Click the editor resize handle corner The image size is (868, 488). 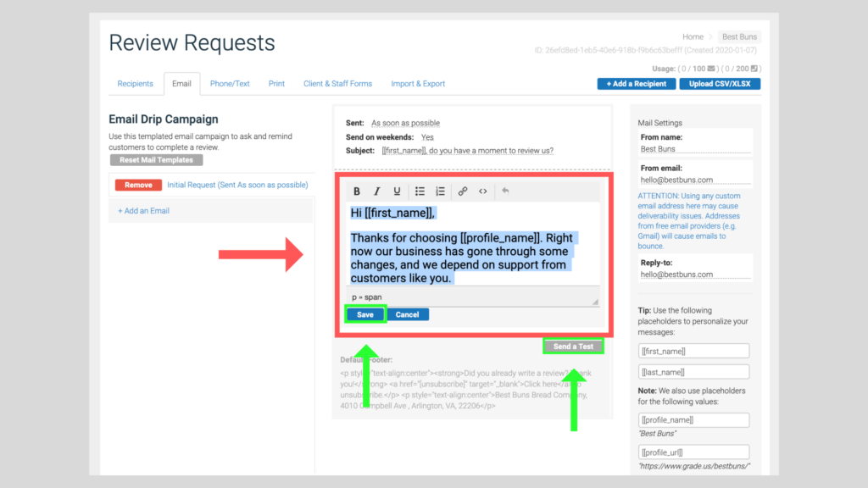[595, 302]
